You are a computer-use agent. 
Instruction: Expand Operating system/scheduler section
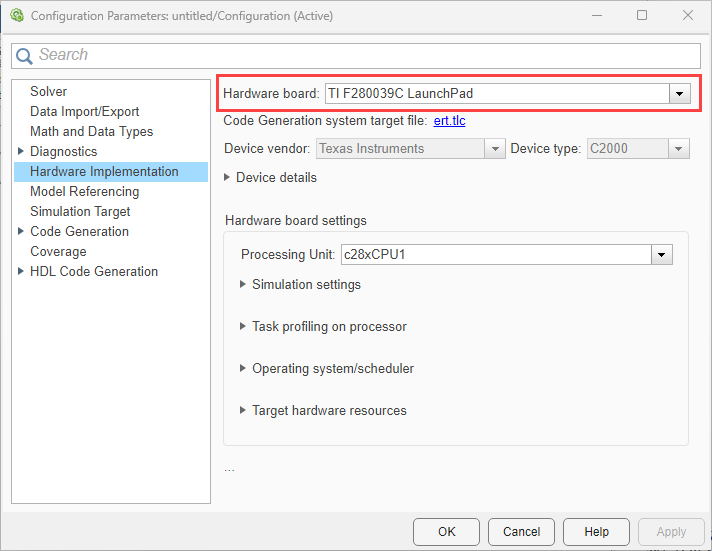pos(244,369)
